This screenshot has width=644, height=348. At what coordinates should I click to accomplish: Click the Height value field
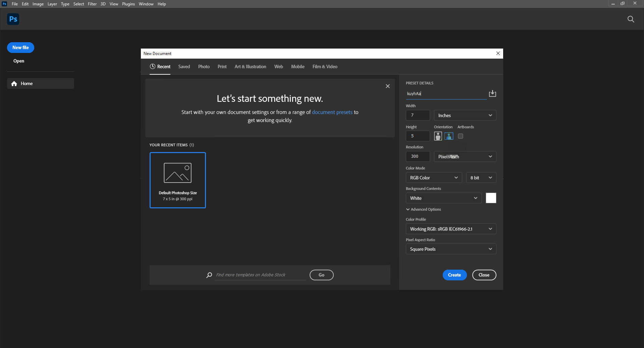click(x=418, y=136)
